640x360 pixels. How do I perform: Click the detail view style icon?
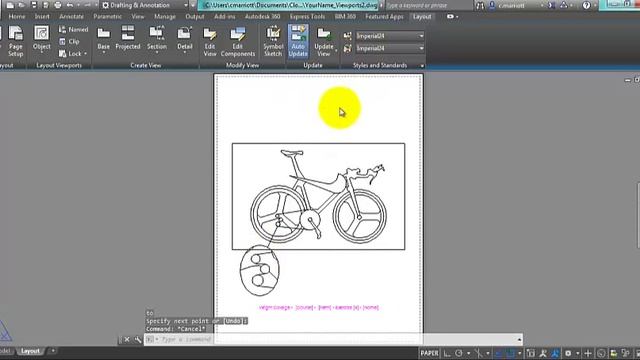point(348,48)
